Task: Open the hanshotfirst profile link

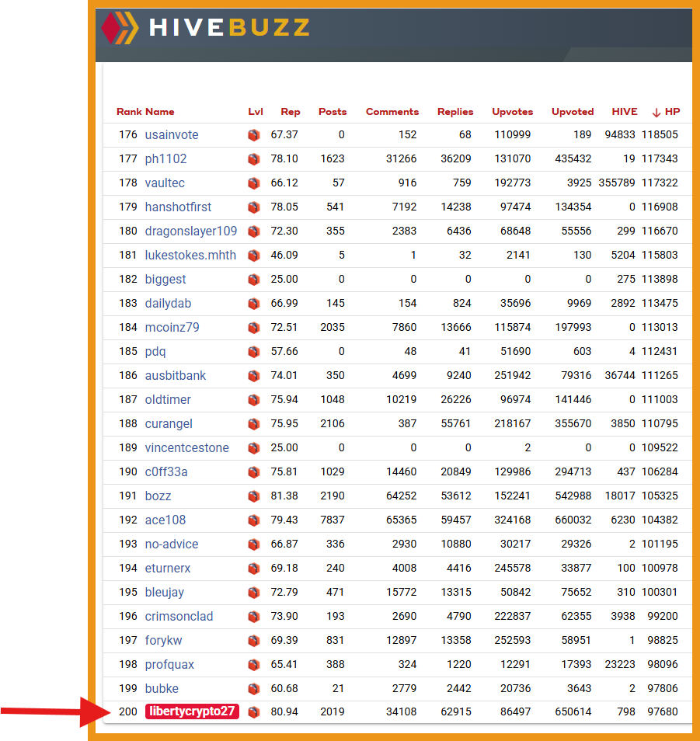Action: pos(178,207)
